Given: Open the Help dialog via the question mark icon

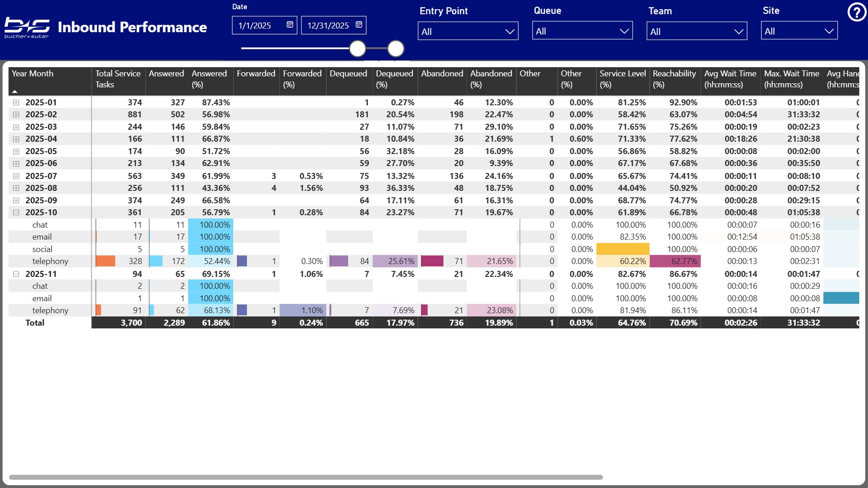Looking at the screenshot, I should (856, 12).
